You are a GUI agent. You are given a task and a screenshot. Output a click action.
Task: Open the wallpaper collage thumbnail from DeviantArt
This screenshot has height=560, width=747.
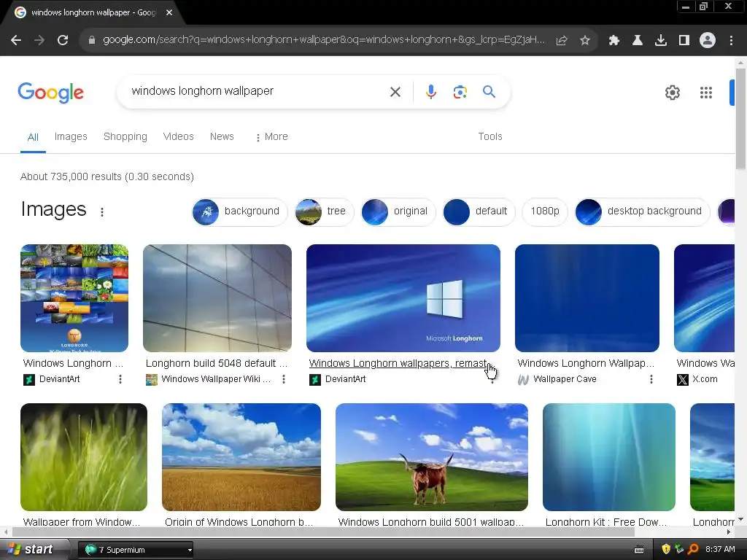(x=74, y=298)
